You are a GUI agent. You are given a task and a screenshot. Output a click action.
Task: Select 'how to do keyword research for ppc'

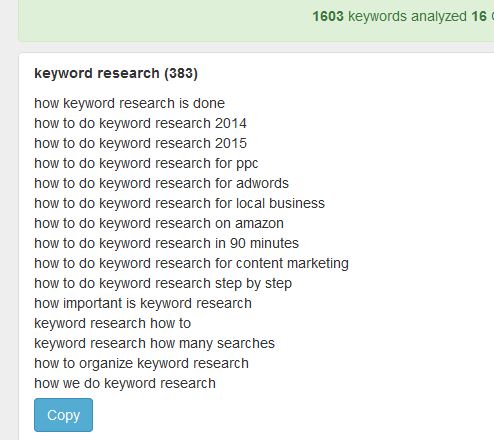146,163
